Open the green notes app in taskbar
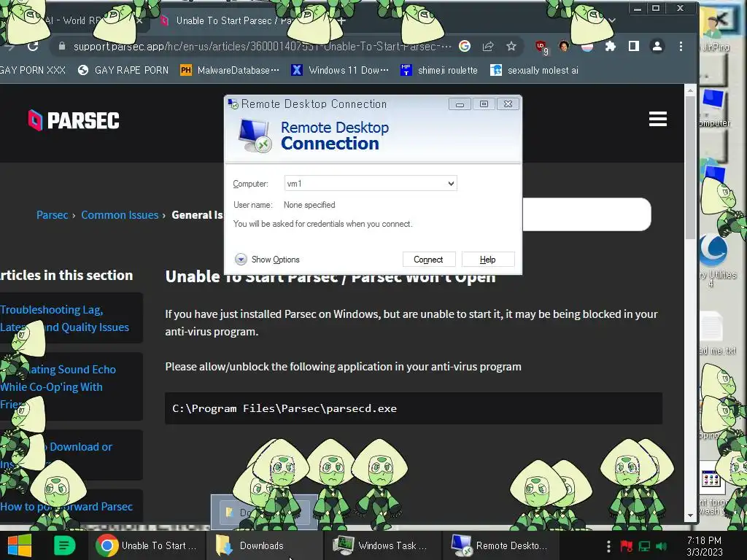Screen dimensions: 747x560 point(64,545)
